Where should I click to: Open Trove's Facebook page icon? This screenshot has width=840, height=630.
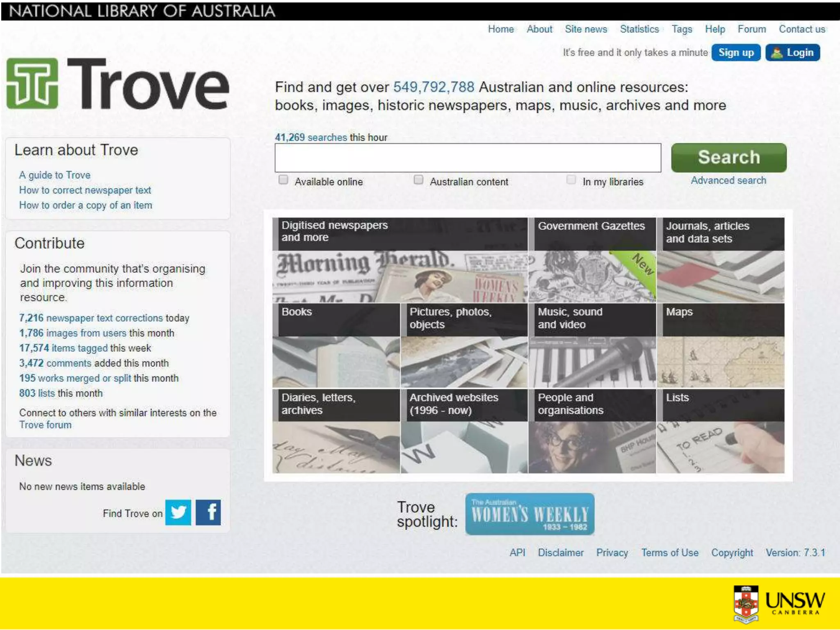208,512
